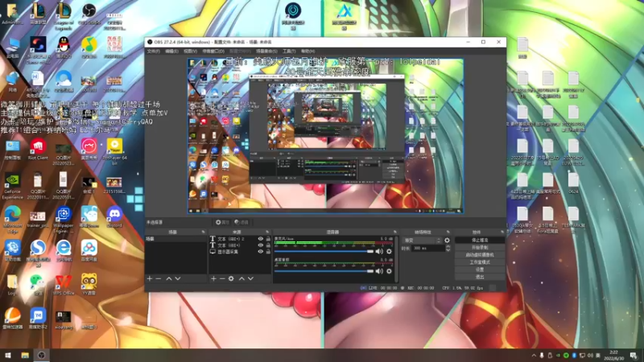The image size is (644, 362).
Task: Launch GeForce Experience from the desktop
Action: click(12, 186)
